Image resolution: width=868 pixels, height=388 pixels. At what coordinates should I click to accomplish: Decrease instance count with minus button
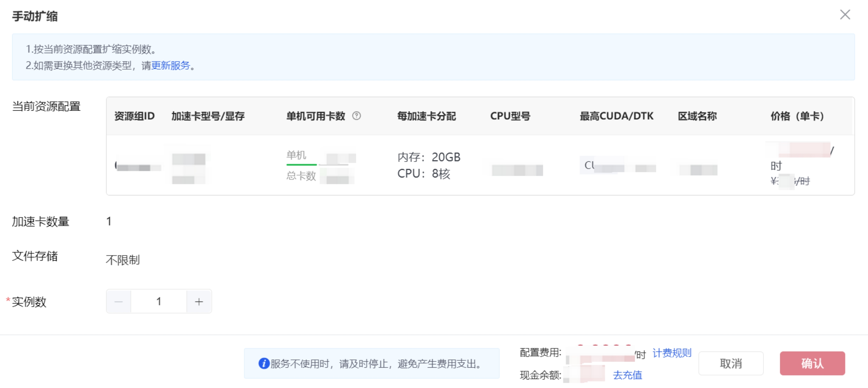[x=119, y=301]
